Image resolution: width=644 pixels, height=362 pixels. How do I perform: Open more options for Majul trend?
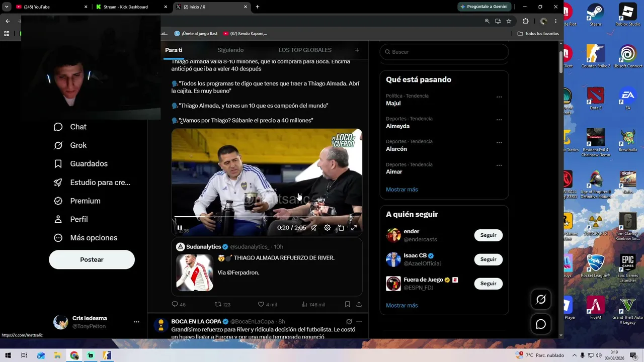[x=499, y=97]
